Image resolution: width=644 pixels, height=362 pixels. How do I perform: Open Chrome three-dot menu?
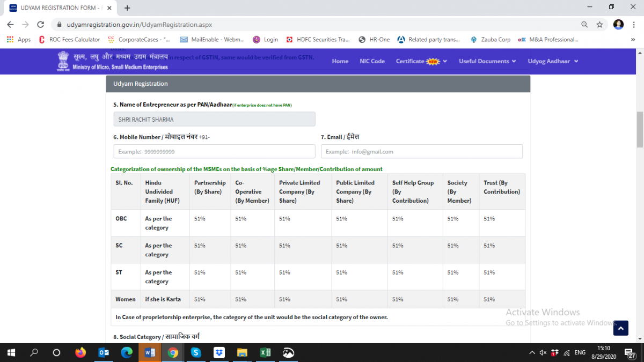[x=634, y=25]
